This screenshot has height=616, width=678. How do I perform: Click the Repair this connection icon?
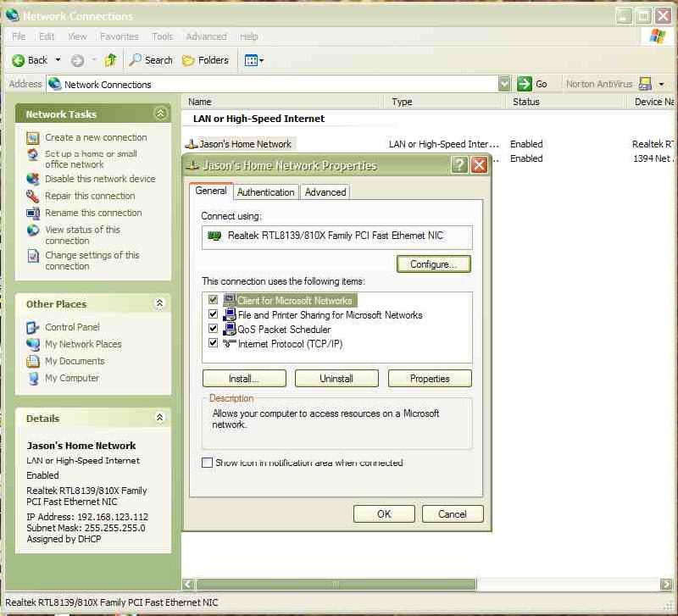click(x=33, y=196)
